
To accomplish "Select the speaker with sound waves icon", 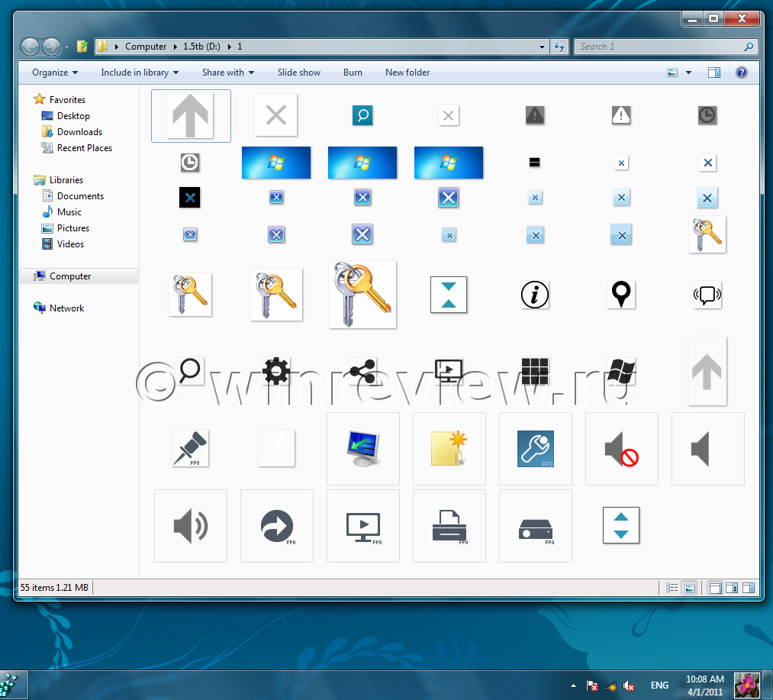I will [191, 526].
